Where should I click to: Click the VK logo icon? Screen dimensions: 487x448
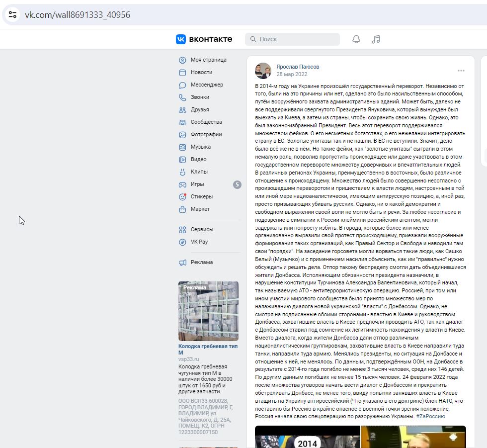tap(181, 39)
